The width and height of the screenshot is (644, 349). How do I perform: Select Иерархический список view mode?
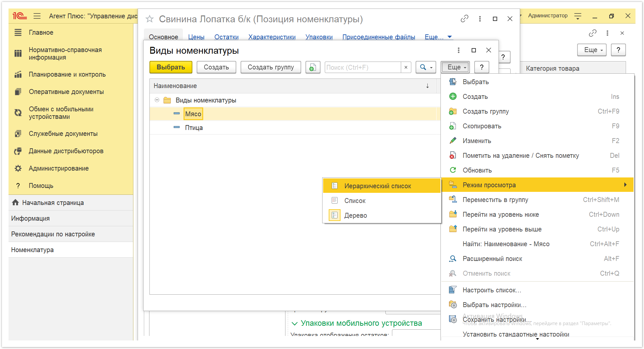click(x=381, y=186)
